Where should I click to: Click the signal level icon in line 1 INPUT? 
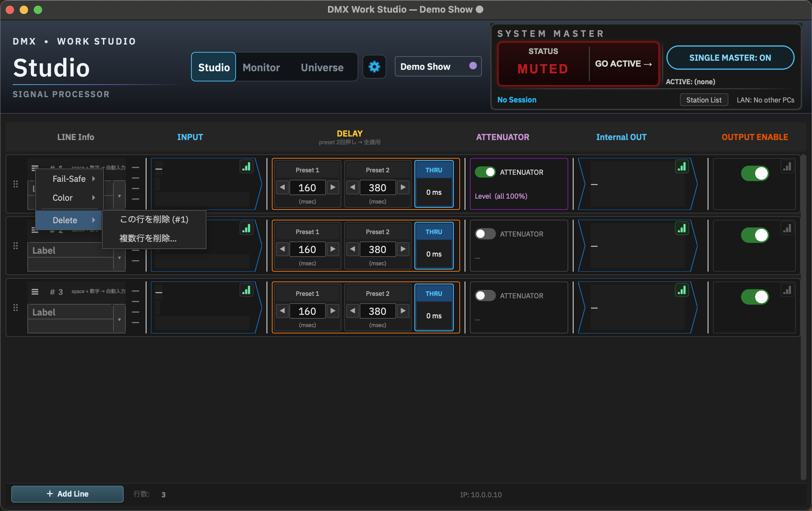coord(247,166)
